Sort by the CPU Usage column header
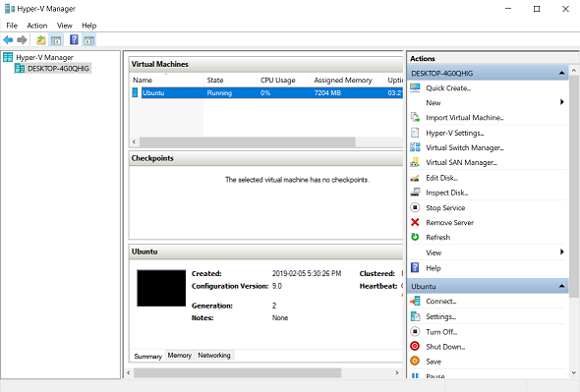 tap(283, 80)
